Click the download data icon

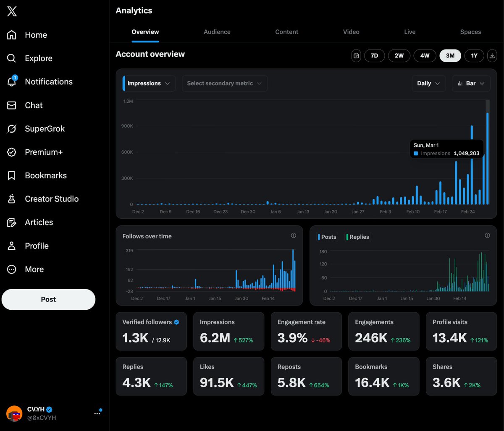click(x=492, y=56)
